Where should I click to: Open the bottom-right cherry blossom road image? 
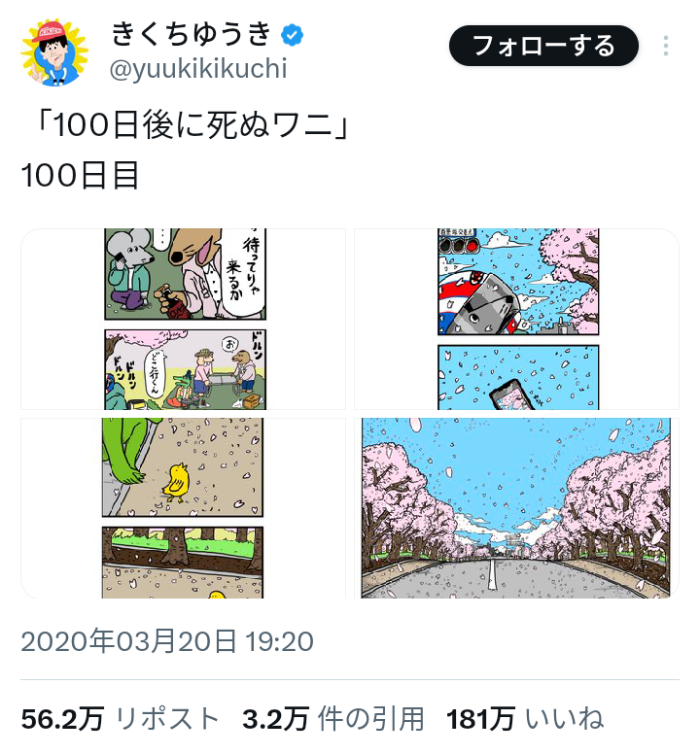pos(516,508)
